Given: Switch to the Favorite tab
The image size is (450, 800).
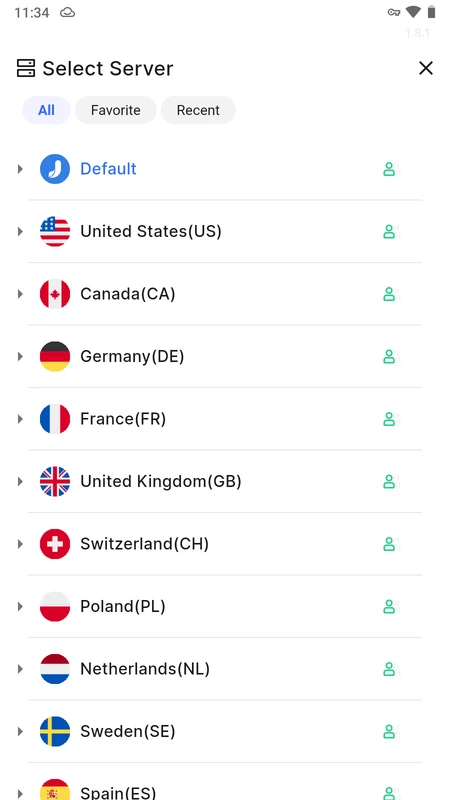Looking at the screenshot, I should point(115,110).
